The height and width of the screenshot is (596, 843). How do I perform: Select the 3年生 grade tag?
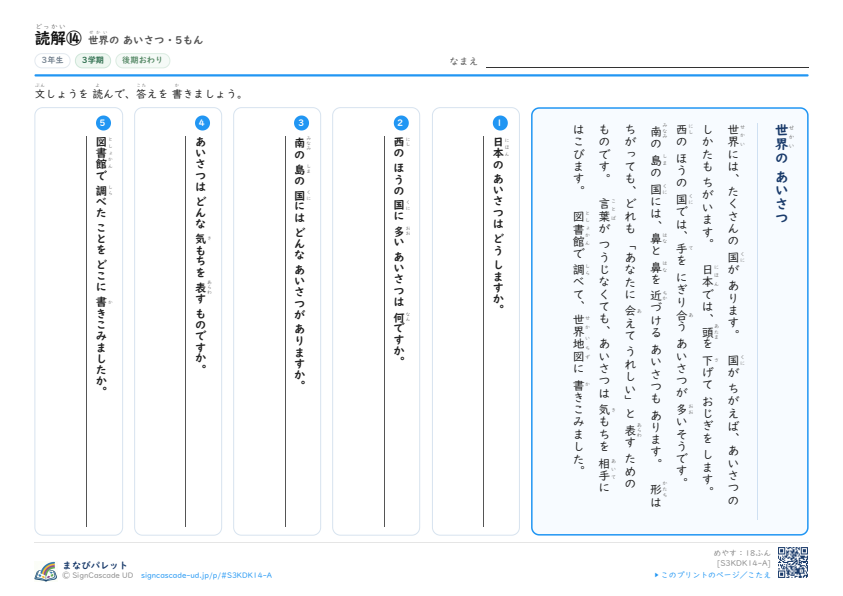(53, 60)
